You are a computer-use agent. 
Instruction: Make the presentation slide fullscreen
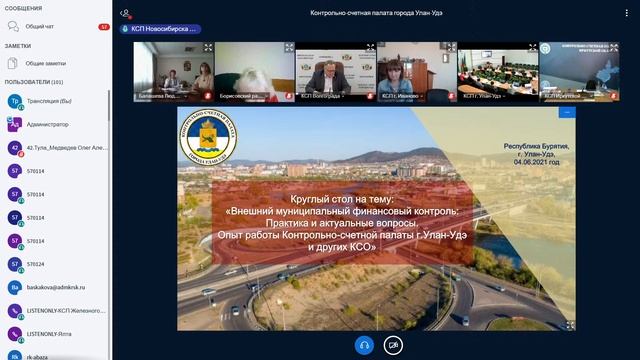(x=570, y=325)
